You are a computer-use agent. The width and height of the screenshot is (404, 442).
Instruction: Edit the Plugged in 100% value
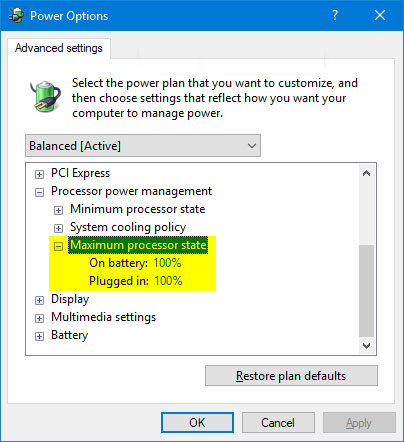(x=168, y=281)
